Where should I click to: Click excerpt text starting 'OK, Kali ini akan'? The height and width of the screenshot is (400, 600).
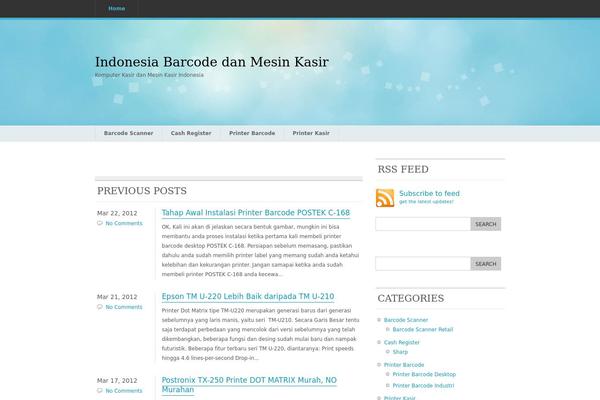[x=260, y=251]
